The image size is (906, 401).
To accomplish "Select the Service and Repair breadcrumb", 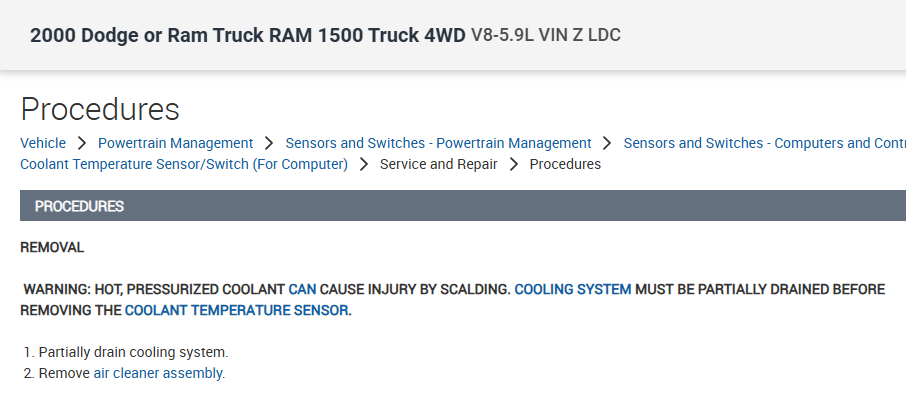I will coord(438,164).
